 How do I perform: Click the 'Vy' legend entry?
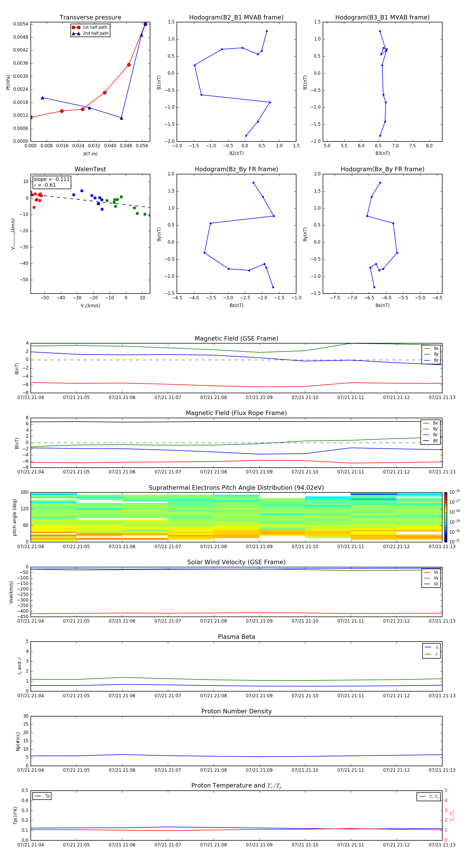[x=431, y=578]
